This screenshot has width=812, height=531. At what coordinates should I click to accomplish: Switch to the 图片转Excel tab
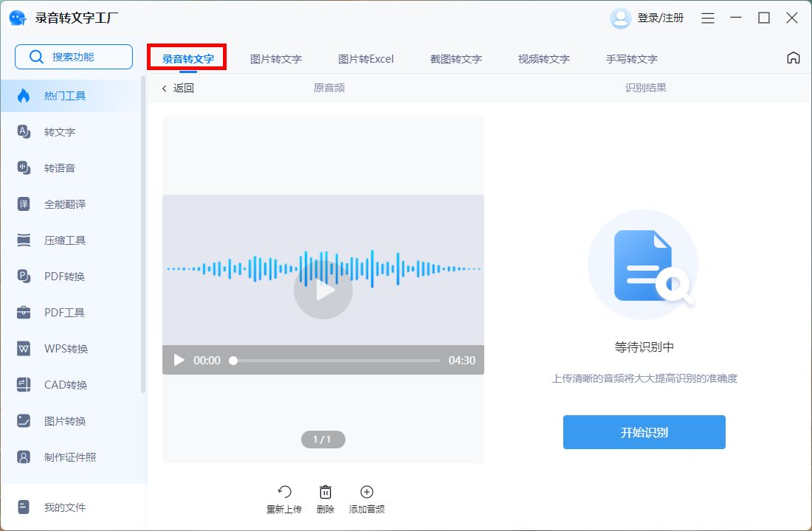[365, 59]
